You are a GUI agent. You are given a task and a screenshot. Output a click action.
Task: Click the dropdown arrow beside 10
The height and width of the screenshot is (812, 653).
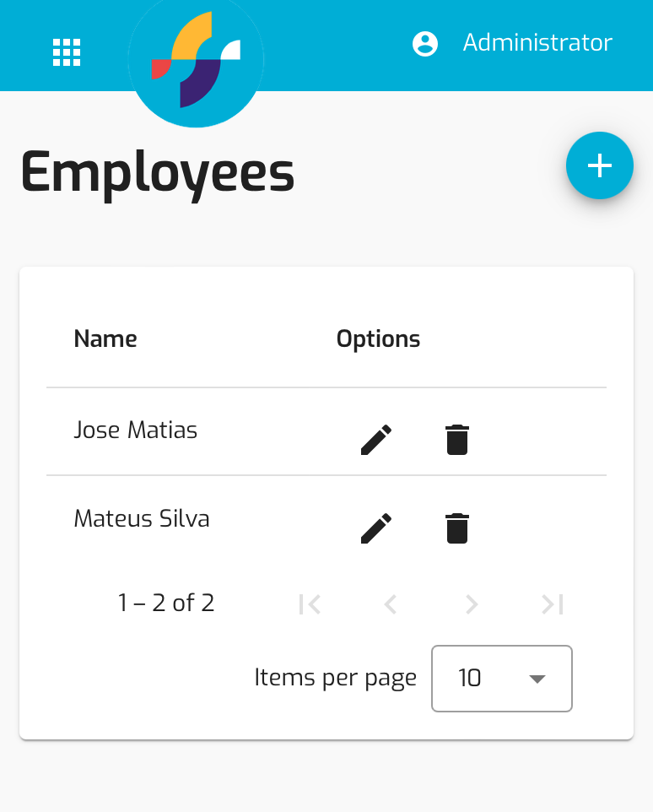537,679
